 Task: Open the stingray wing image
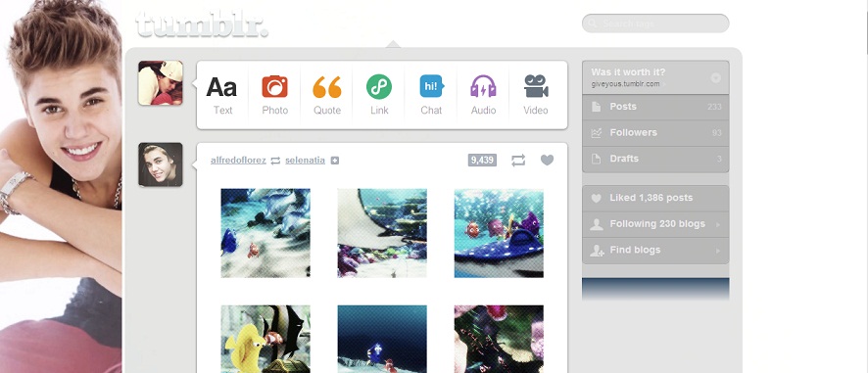[382, 233]
